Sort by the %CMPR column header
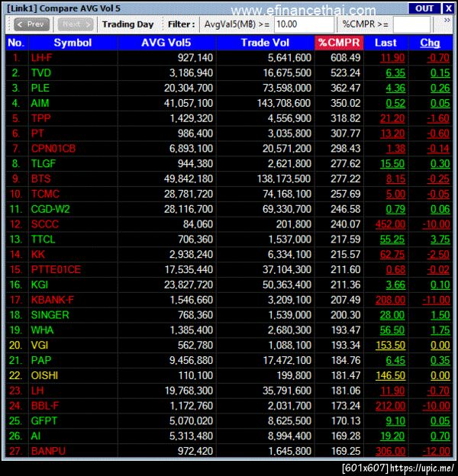 (339, 43)
